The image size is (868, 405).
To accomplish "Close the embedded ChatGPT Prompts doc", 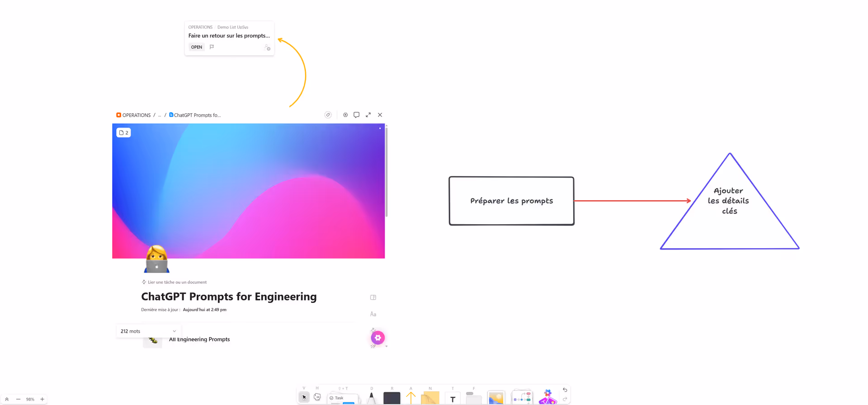I will [x=380, y=115].
